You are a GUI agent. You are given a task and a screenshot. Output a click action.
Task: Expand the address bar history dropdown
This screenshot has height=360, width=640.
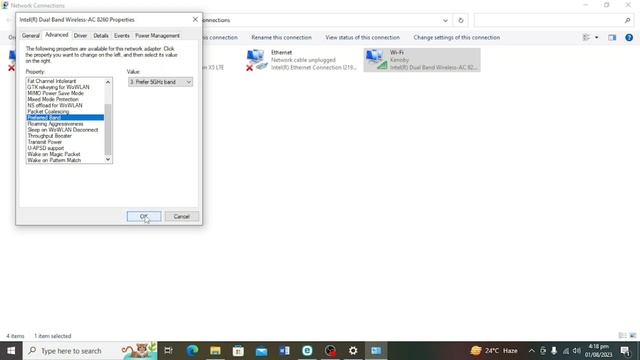click(x=445, y=20)
